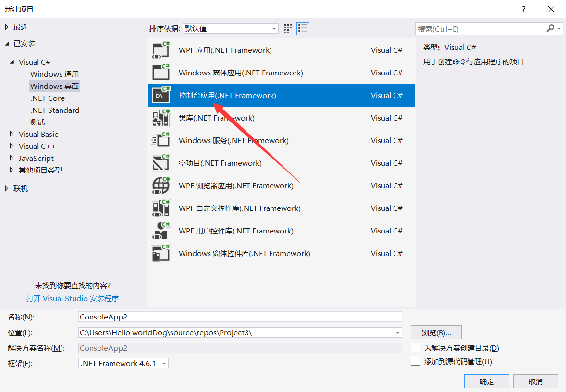Select .NET Standard category

point(55,110)
